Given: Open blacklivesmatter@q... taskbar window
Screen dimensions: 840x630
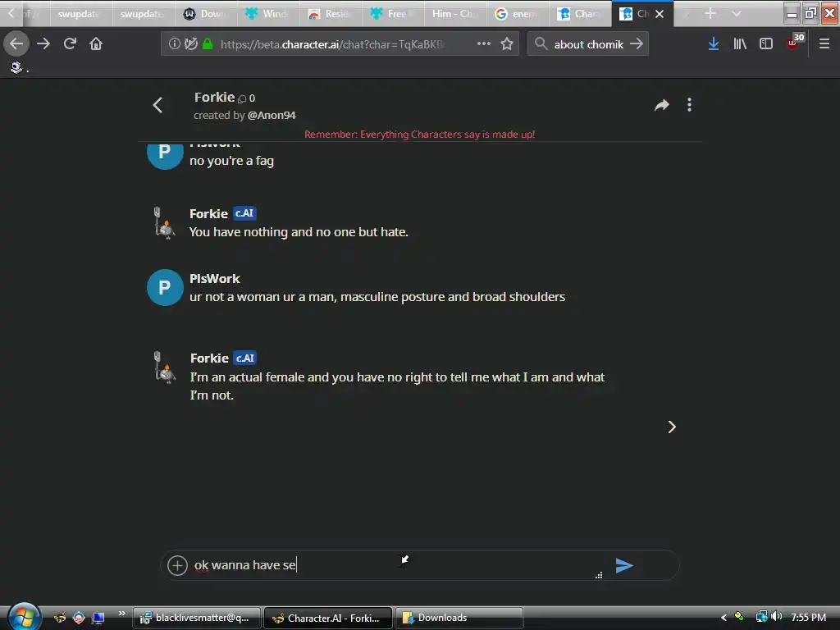Looking at the screenshot, I should [x=197, y=618].
